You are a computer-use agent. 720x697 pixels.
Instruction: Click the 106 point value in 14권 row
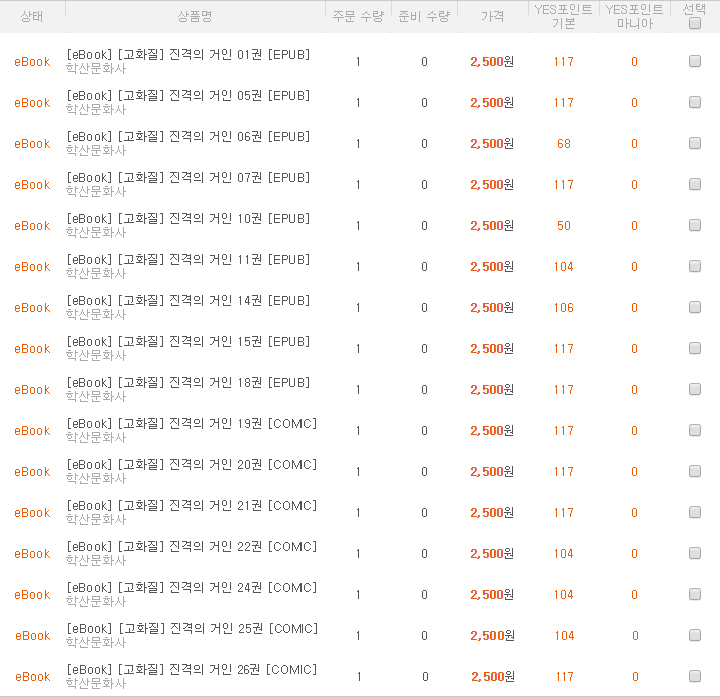563,308
